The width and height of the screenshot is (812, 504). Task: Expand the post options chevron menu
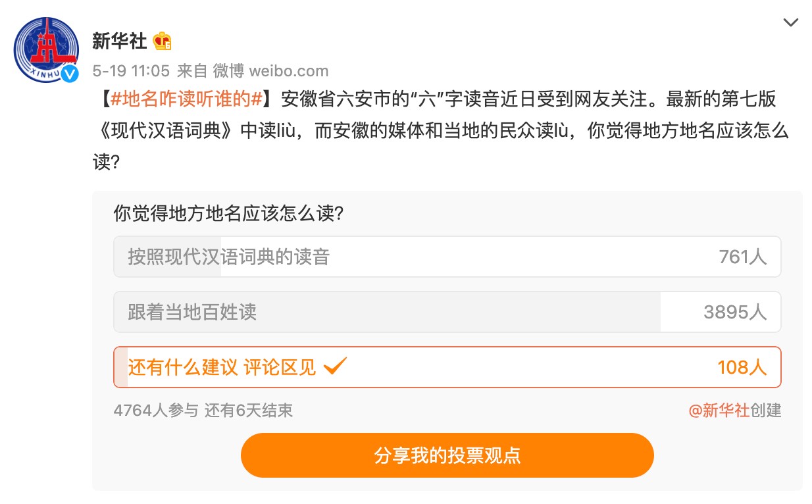point(790,22)
